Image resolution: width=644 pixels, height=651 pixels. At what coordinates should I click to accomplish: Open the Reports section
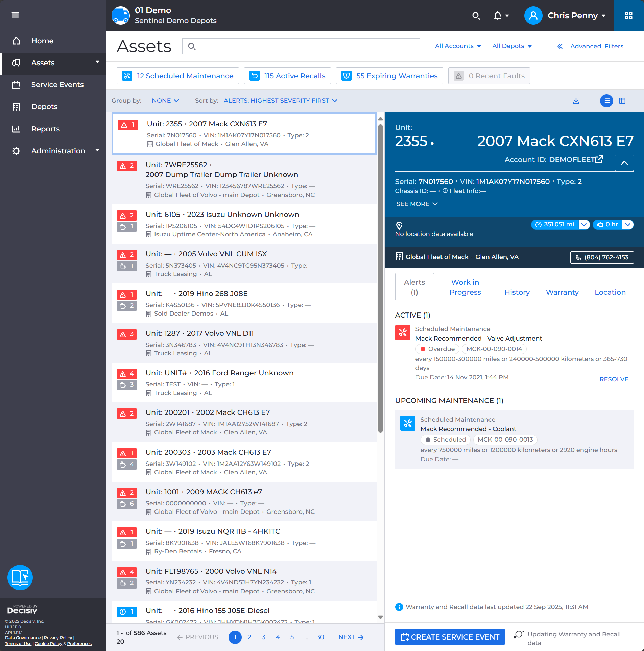tap(45, 129)
